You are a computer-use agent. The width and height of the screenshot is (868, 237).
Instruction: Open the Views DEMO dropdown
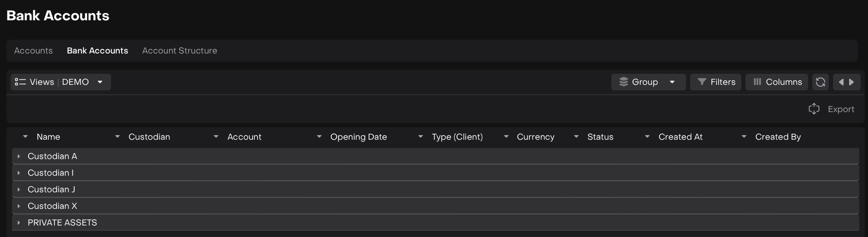tap(60, 82)
